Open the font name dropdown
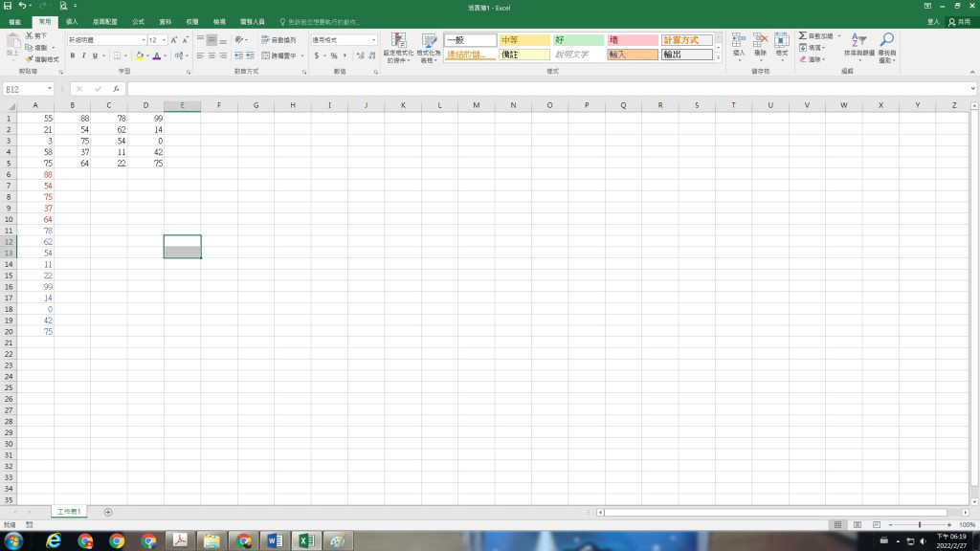The height and width of the screenshot is (551, 980). (x=144, y=40)
